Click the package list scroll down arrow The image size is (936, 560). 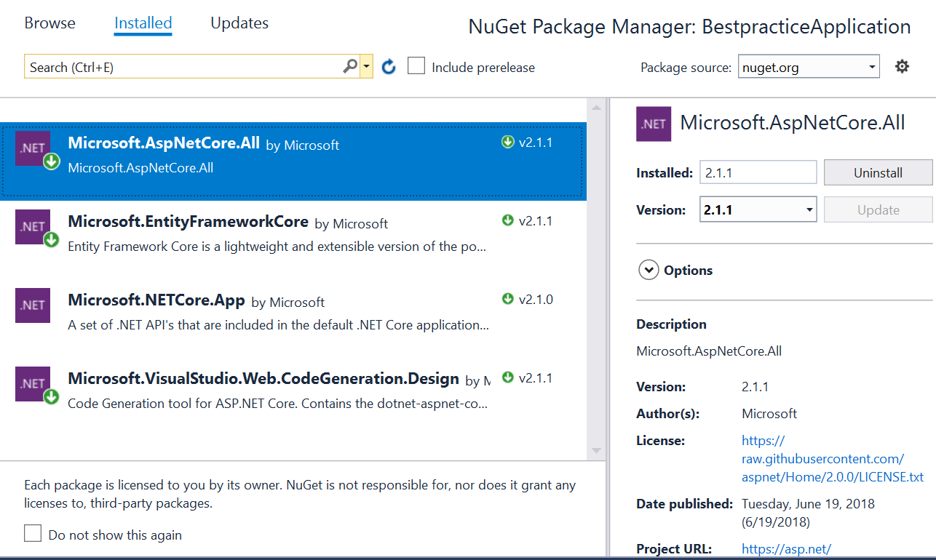point(597,451)
